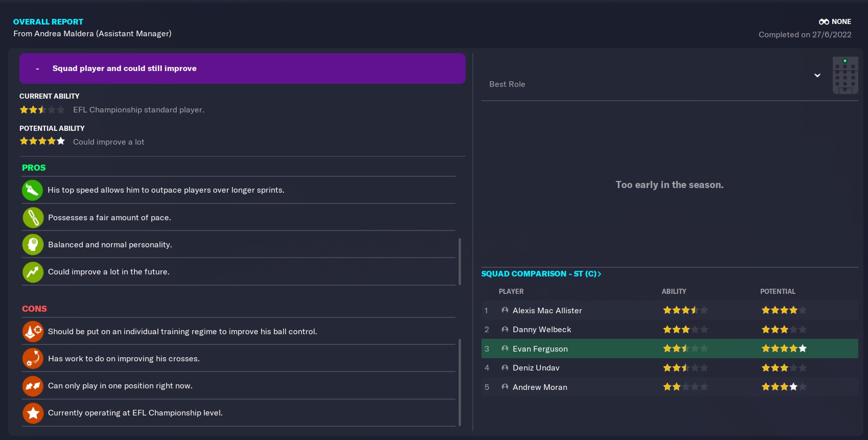Click the fair amount of pace icon
Screen dimensions: 868x440
point(33,218)
